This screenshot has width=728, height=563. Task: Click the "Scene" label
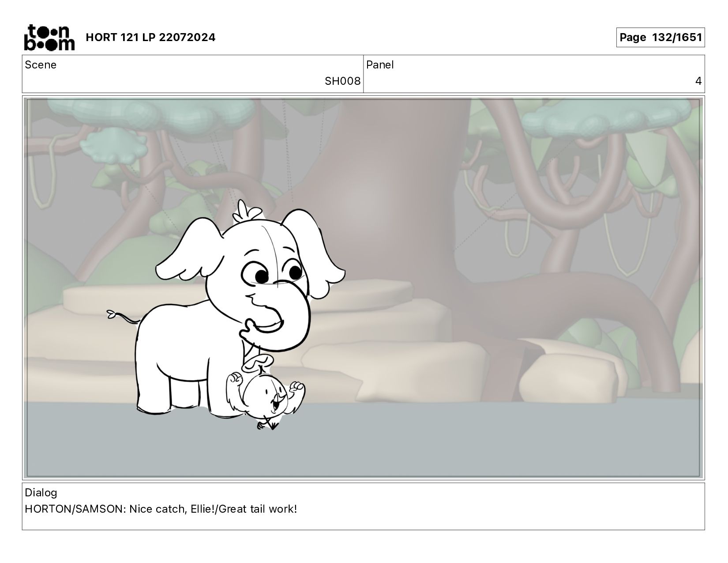[x=41, y=65]
